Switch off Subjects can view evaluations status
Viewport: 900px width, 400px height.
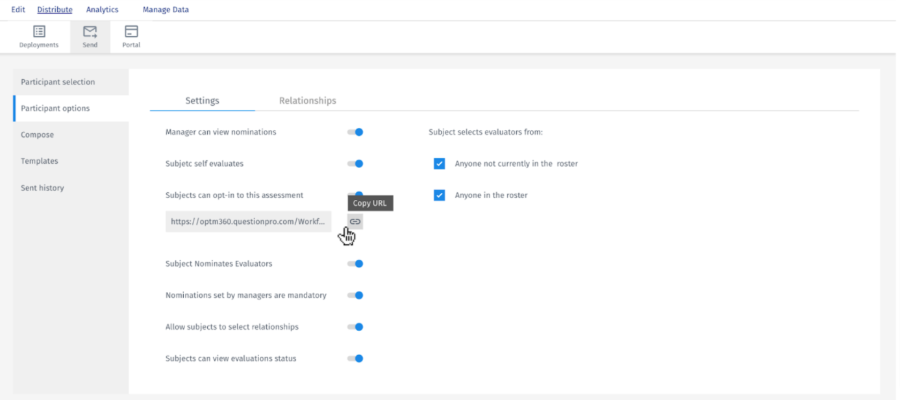[355, 358]
